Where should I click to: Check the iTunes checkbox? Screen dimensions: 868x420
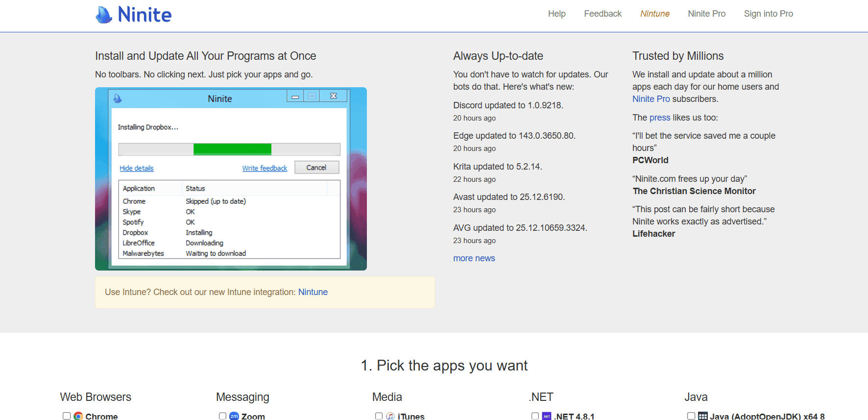click(x=379, y=416)
